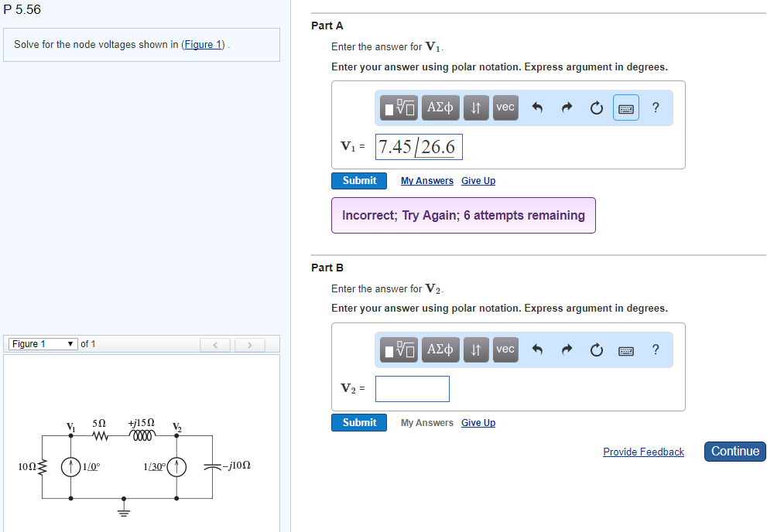Insert a Greek symbol using the ΑΣφ icon
This screenshot has height=532, width=767.
(x=440, y=107)
